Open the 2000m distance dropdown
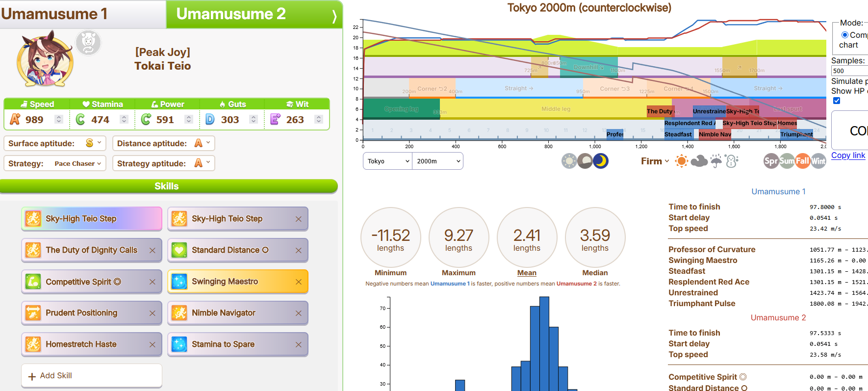This screenshot has height=391, width=868. coord(438,161)
